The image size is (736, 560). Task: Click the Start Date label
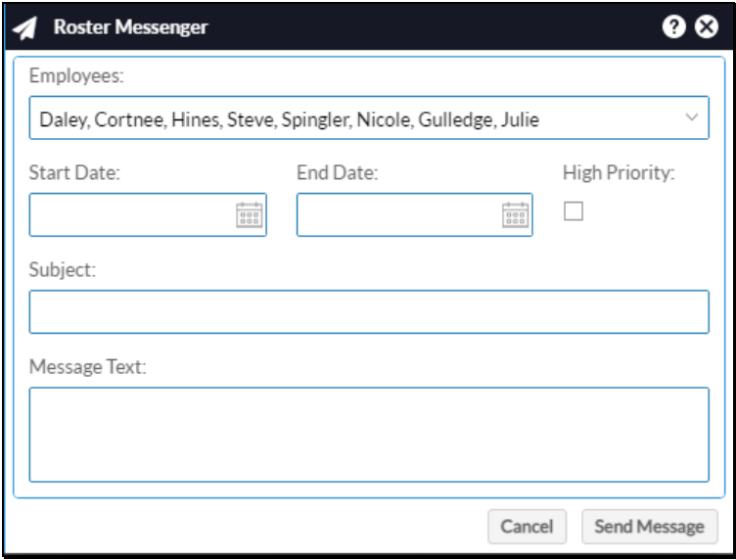(74, 172)
